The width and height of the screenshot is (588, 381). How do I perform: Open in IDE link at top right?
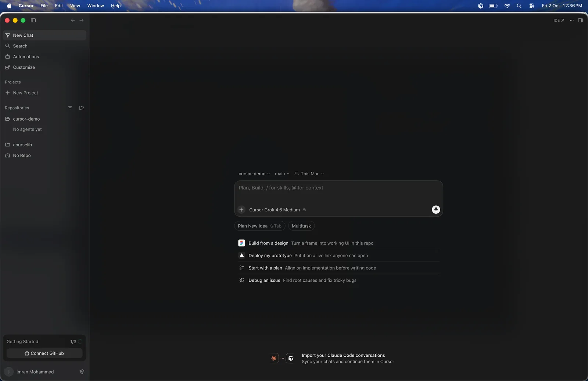pyautogui.click(x=559, y=20)
